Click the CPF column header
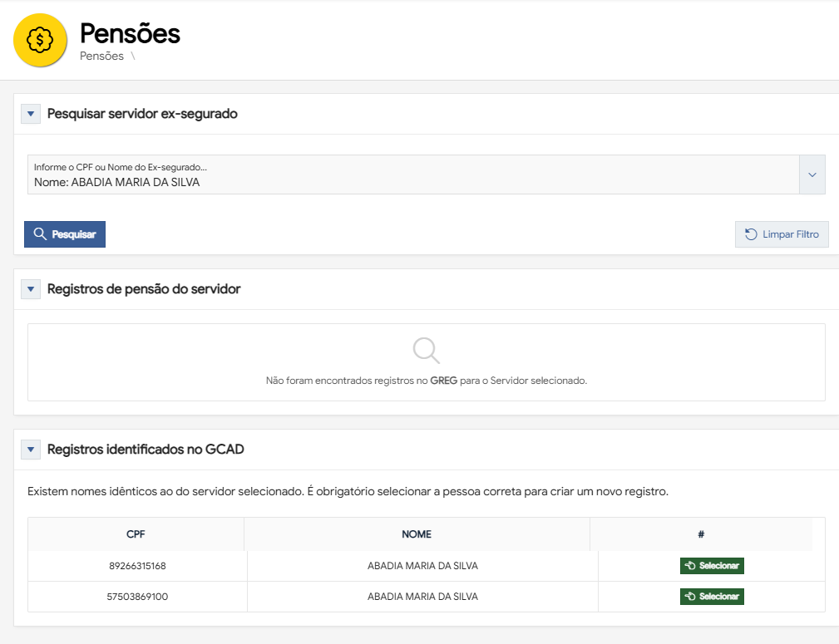Viewport: 839px width, 644px height. tap(136, 534)
